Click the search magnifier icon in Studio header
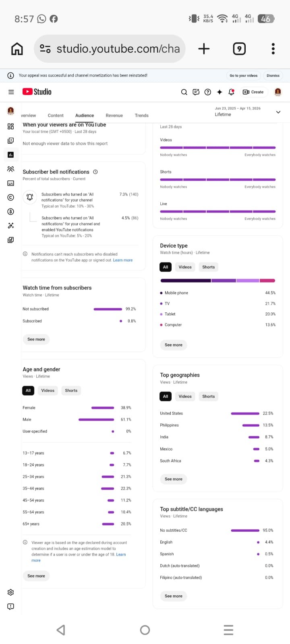The image size is (290, 644). coord(184,92)
